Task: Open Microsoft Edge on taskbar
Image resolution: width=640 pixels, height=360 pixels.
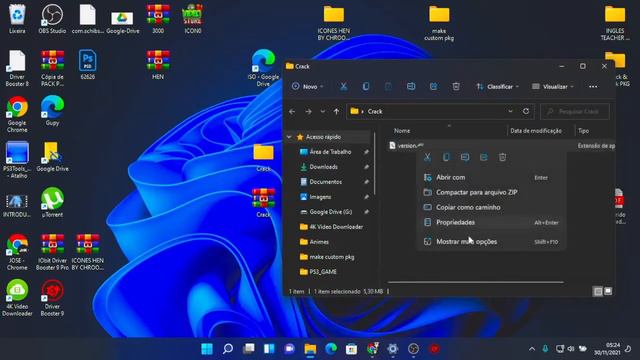Action: [x=331, y=349]
